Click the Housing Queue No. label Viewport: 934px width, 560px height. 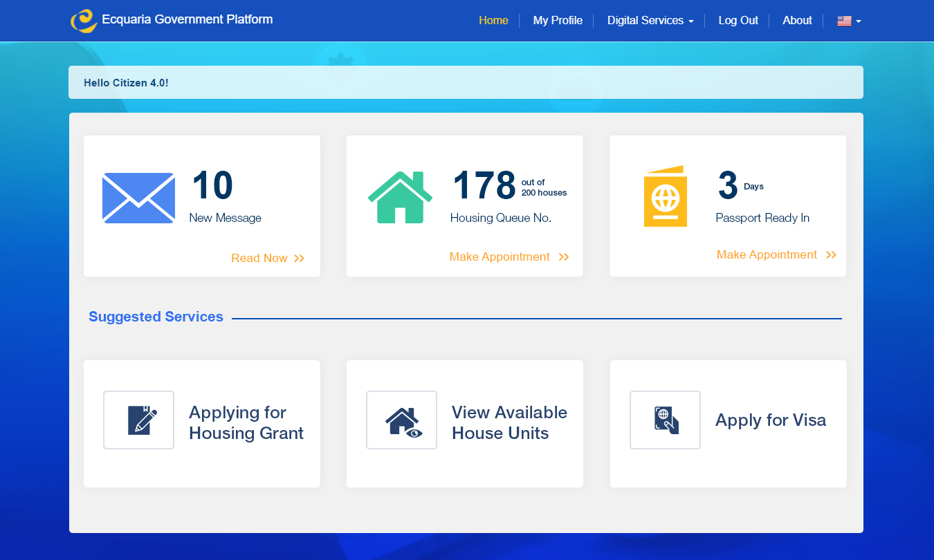(501, 218)
